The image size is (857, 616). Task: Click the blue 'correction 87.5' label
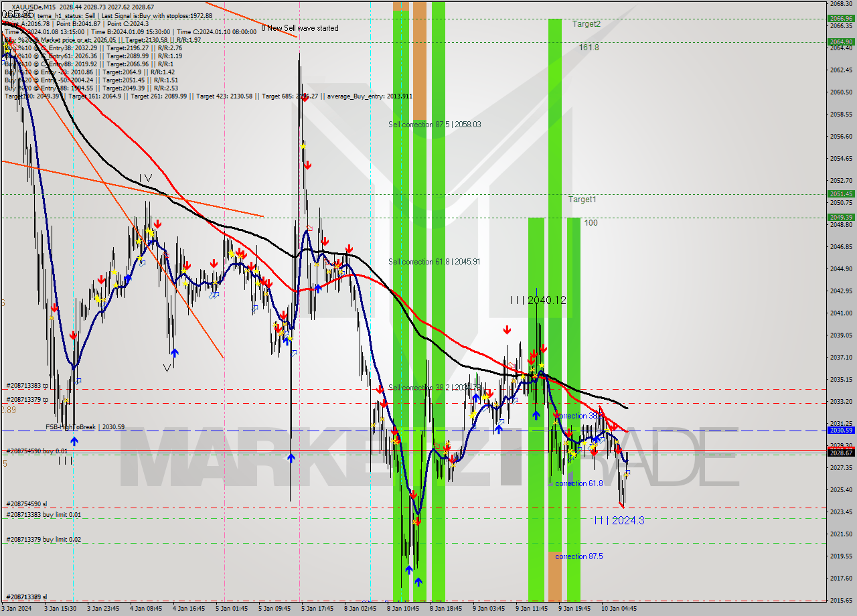pos(579,556)
